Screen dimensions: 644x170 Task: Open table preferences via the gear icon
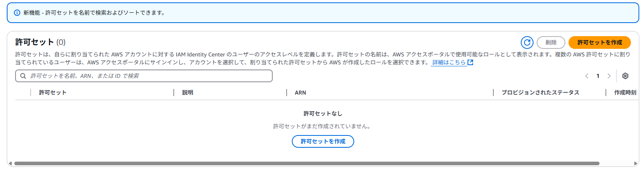[x=625, y=76]
